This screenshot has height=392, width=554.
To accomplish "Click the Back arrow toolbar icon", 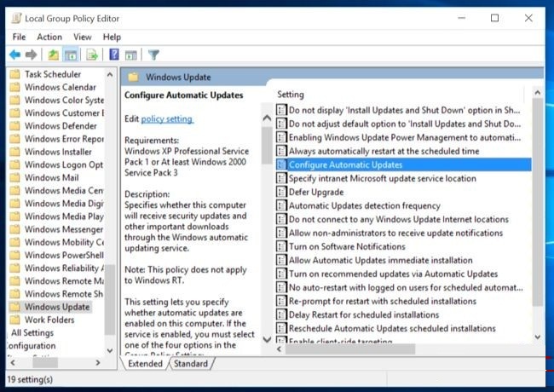I will [x=14, y=55].
